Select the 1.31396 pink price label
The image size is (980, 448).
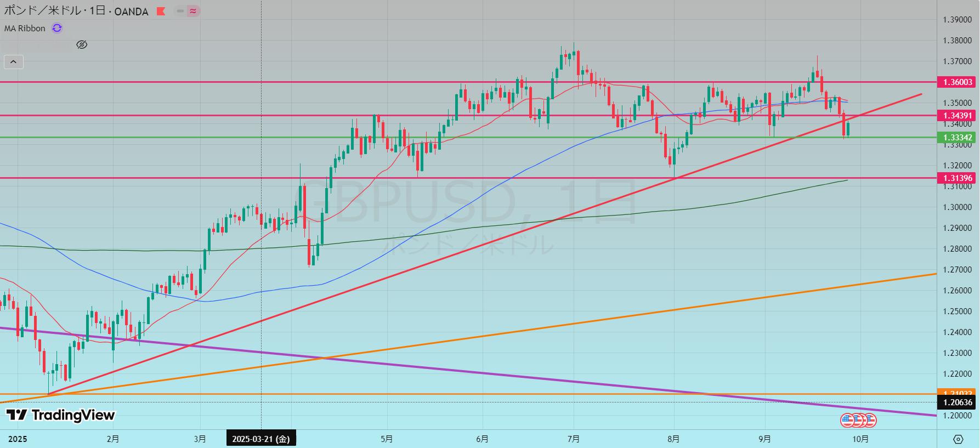tap(958, 178)
